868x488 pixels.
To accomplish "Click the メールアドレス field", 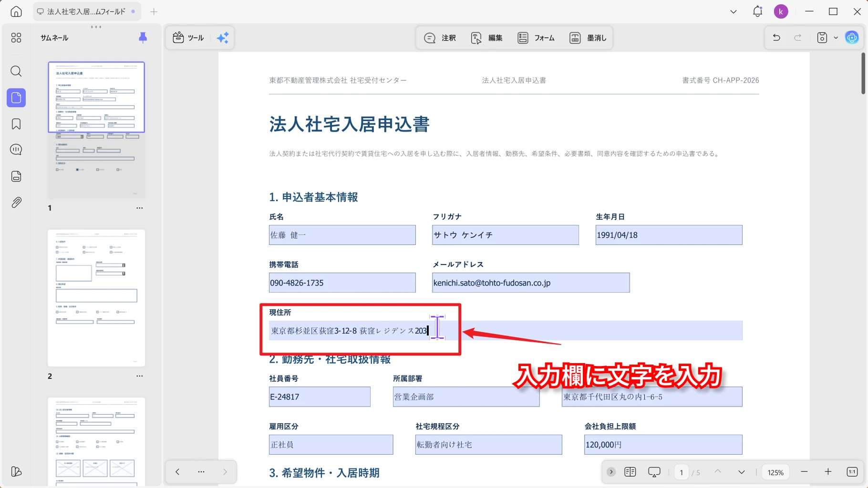I will click(531, 283).
